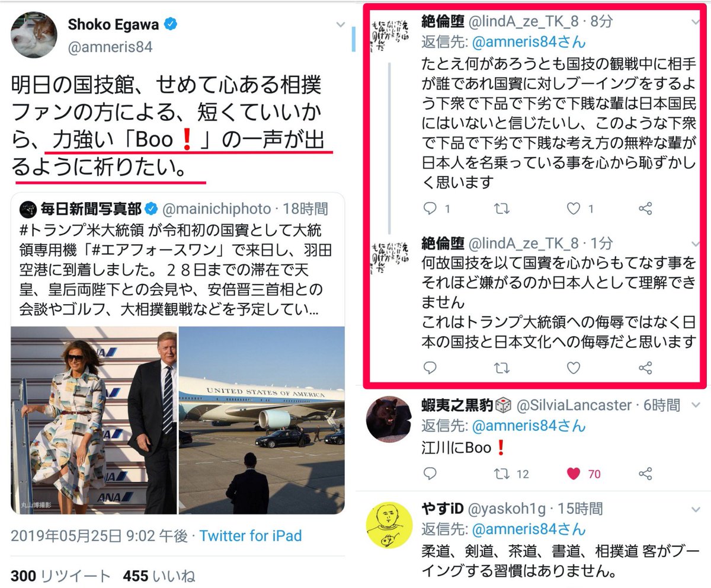Like the first 絶倫堕 reply
This screenshot has width=711, height=588.
(x=573, y=209)
